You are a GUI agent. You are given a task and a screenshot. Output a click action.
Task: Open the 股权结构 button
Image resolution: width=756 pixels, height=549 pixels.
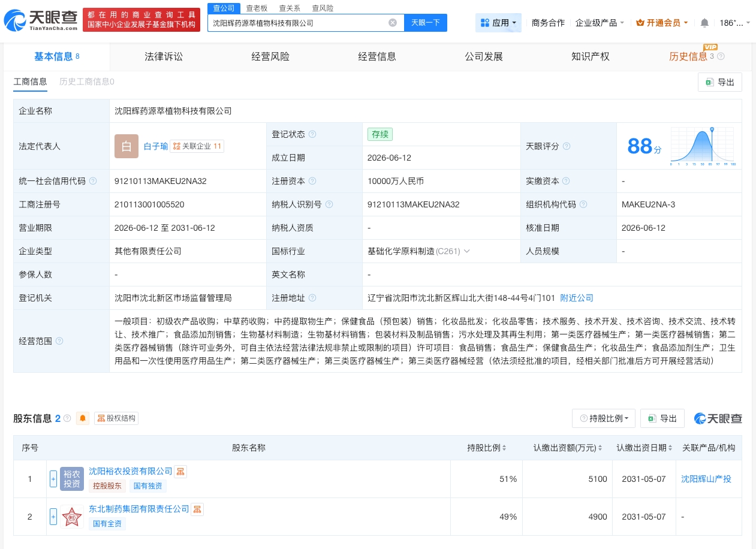[x=116, y=418]
